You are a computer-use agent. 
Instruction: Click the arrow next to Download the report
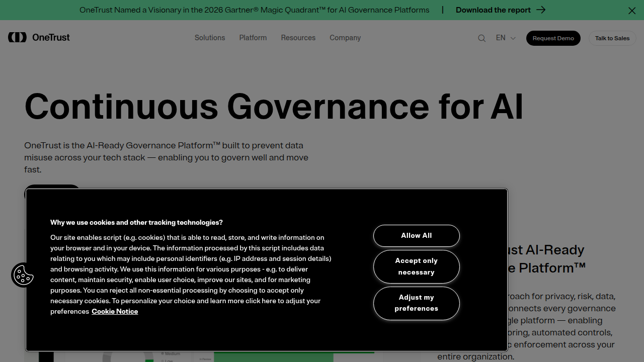(x=541, y=10)
